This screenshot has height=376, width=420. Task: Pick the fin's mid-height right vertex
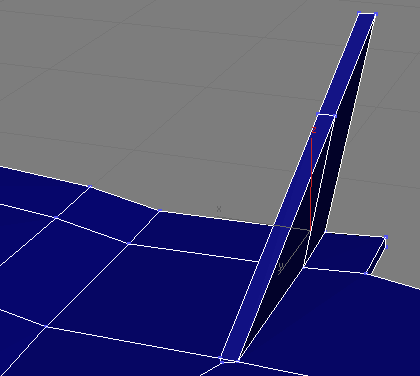pyautogui.click(x=335, y=116)
